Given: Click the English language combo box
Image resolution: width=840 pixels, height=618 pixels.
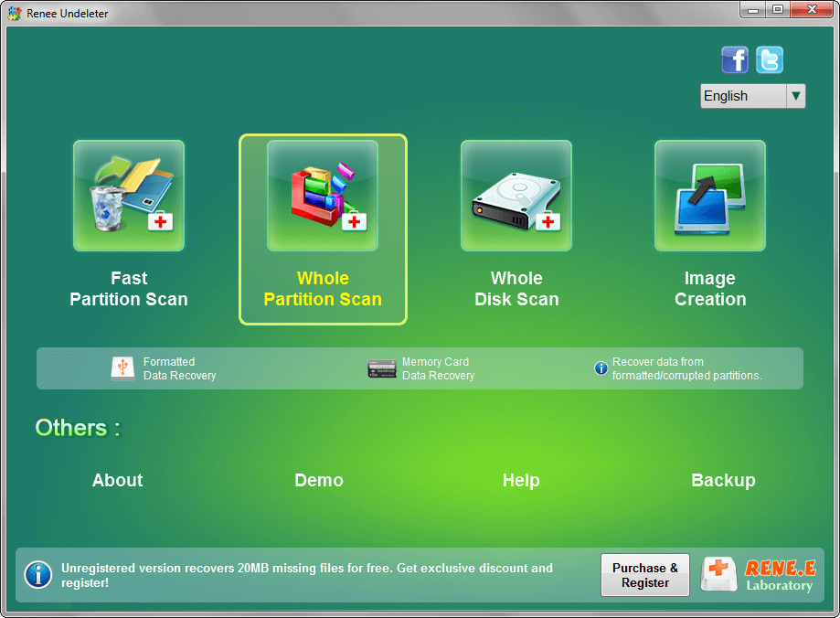Looking at the screenshot, I should click(x=742, y=96).
